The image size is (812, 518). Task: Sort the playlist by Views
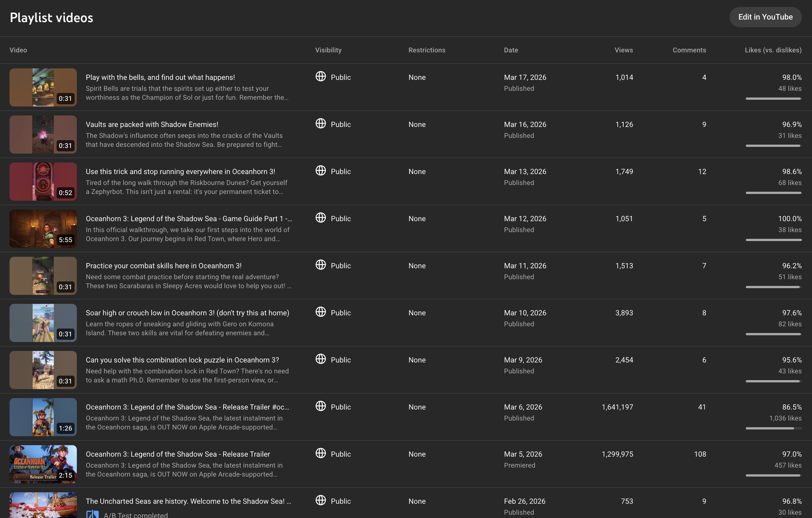point(624,50)
